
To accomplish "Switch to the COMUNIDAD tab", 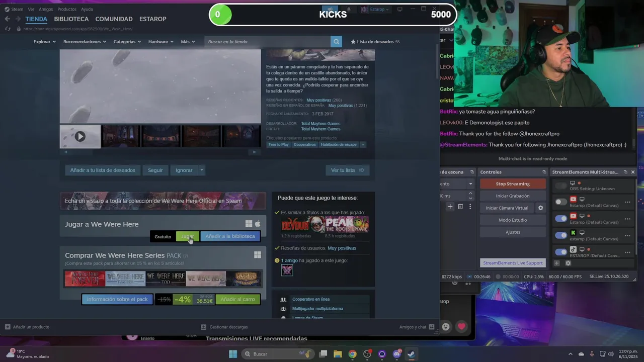I will coord(114,19).
